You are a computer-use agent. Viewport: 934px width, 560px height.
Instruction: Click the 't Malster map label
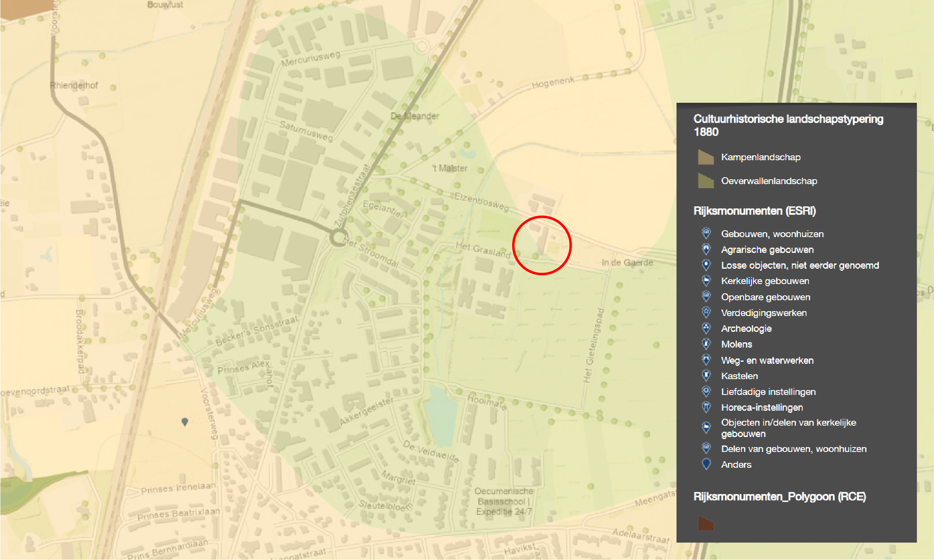[450, 168]
